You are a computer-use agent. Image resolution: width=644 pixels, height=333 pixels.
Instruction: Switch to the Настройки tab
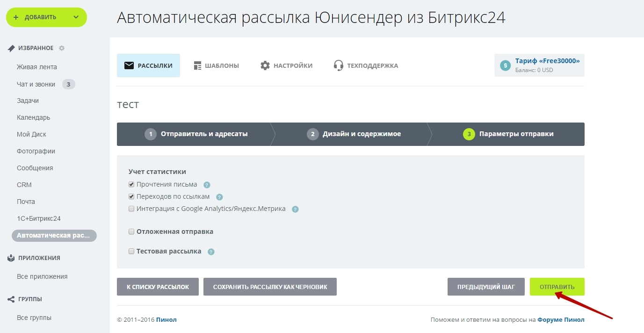[286, 65]
